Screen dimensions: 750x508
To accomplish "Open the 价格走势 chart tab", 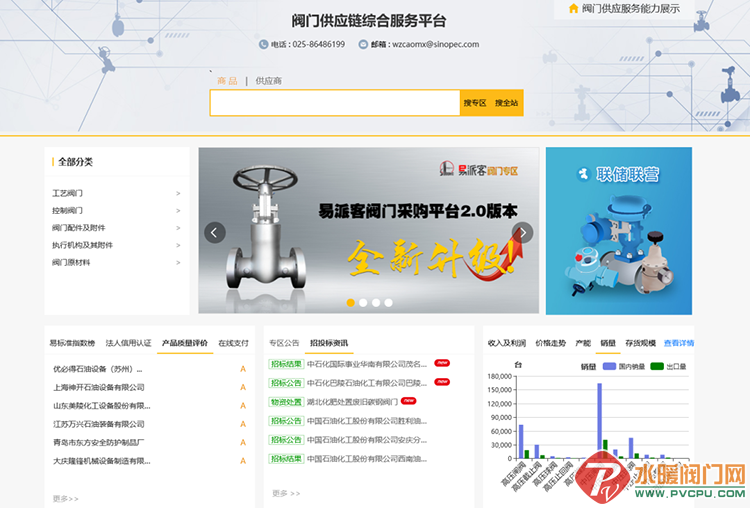I will pos(551,343).
